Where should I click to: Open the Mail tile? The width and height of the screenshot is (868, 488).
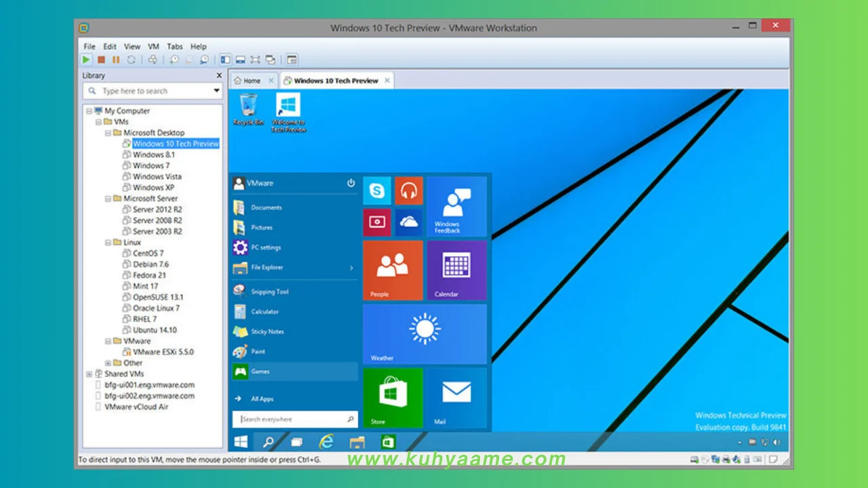click(x=456, y=398)
